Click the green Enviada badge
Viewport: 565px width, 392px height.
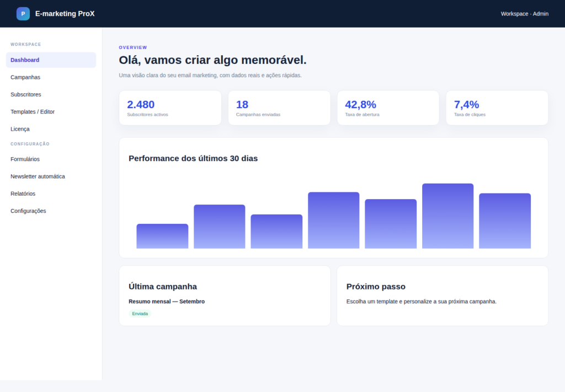(140, 314)
